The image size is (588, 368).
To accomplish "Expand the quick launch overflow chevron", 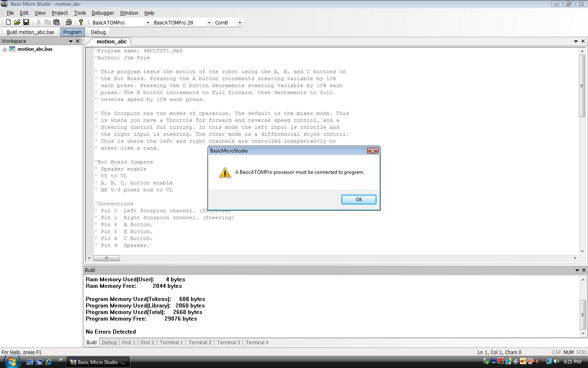I will (x=60, y=360).
